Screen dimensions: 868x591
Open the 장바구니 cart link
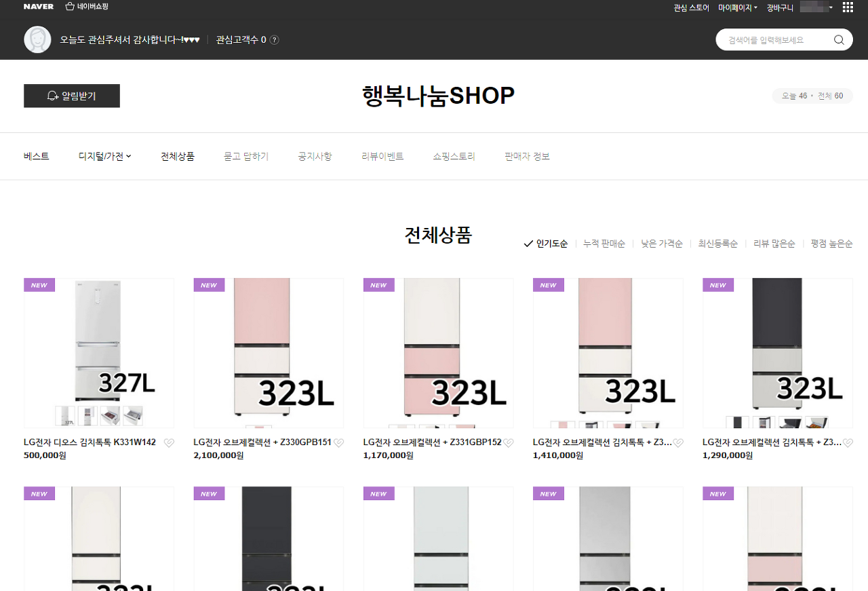780,7
